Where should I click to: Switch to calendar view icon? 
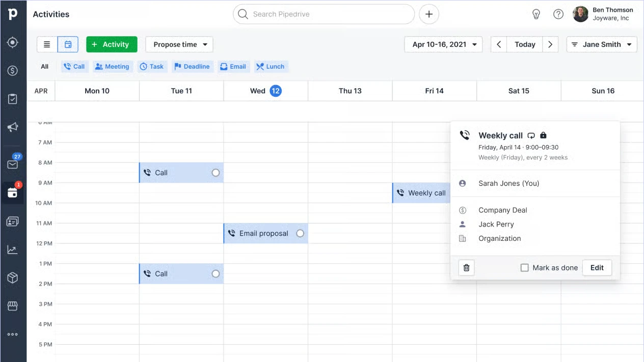(x=68, y=44)
